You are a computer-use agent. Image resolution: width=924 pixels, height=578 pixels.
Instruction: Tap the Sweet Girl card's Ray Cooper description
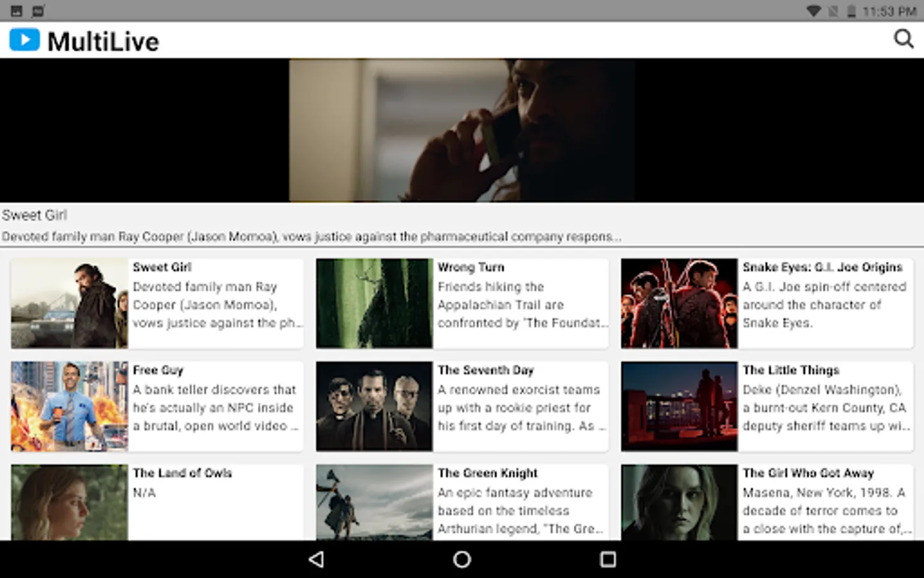[217, 304]
